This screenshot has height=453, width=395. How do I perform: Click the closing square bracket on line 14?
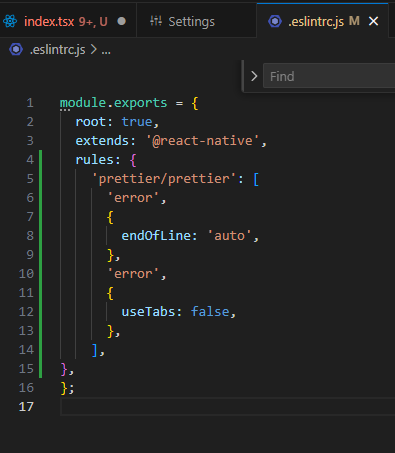[x=95, y=350]
